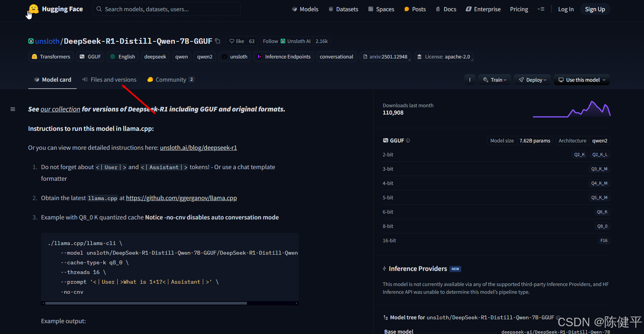
Task: Click Log In
Action: pyautogui.click(x=566, y=9)
